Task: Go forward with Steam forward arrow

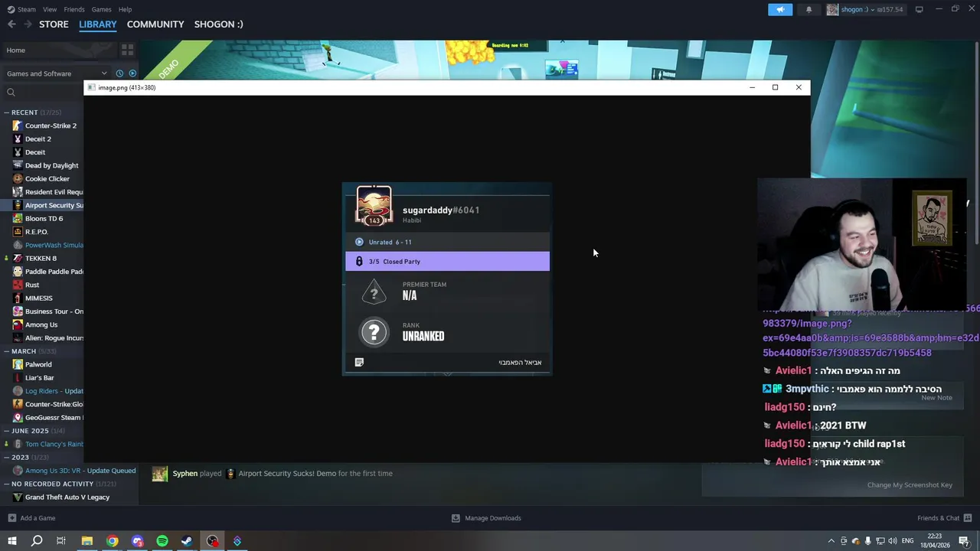Action: point(28,24)
